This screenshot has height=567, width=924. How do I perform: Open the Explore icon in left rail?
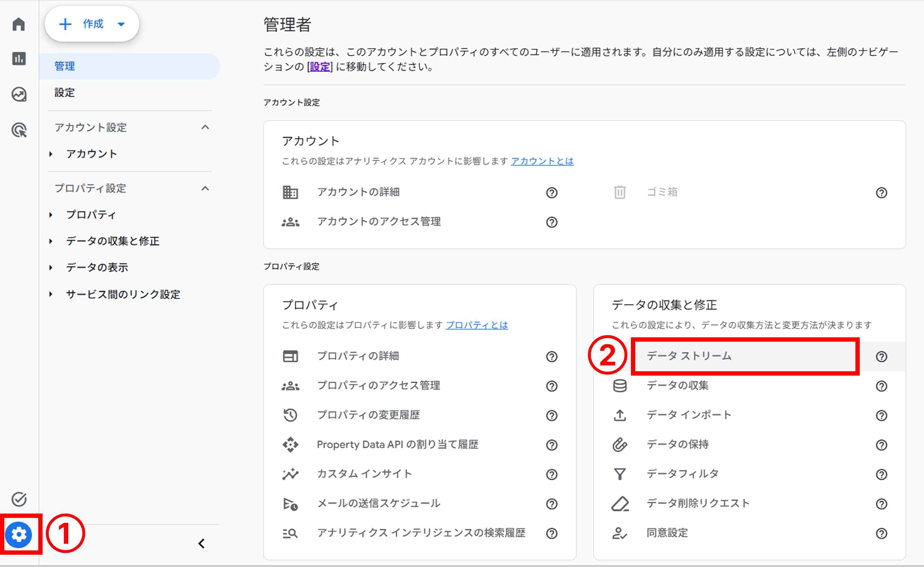19,95
